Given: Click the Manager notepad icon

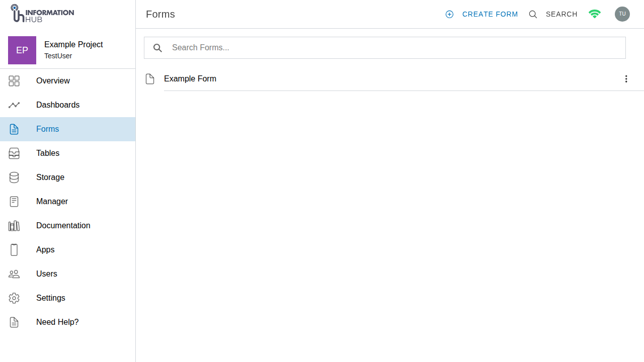Looking at the screenshot, I should 14,202.
